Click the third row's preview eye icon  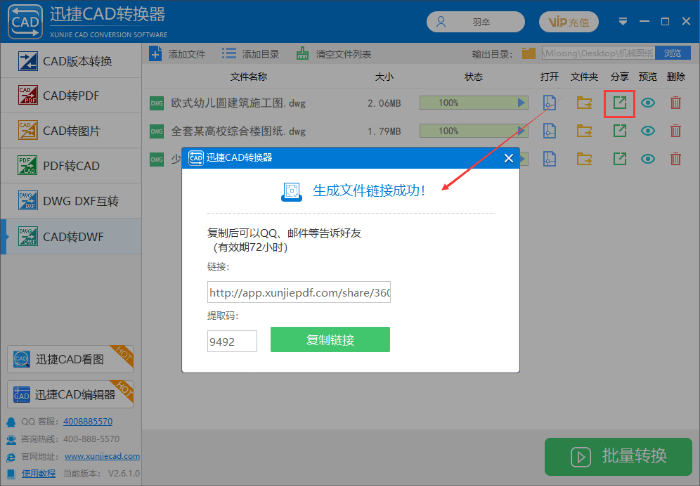pos(648,159)
